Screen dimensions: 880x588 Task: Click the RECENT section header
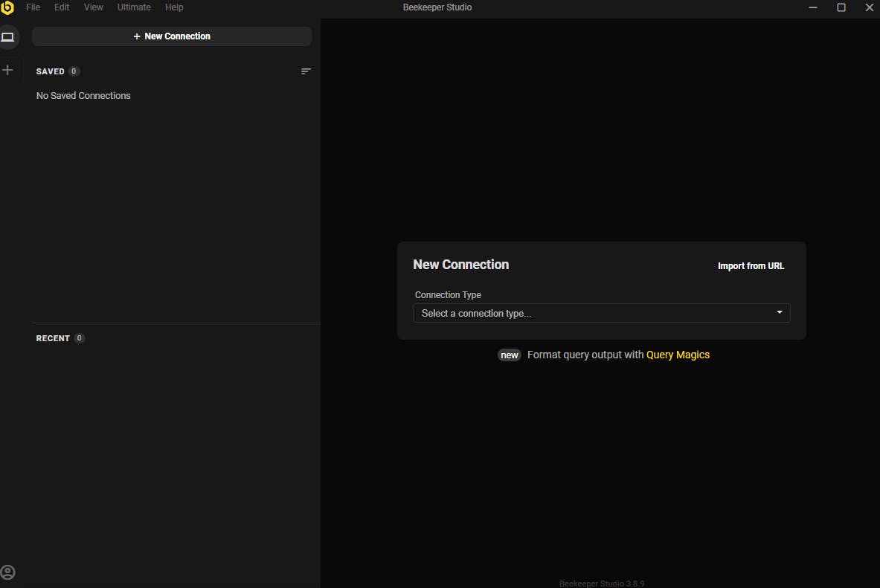(x=53, y=338)
